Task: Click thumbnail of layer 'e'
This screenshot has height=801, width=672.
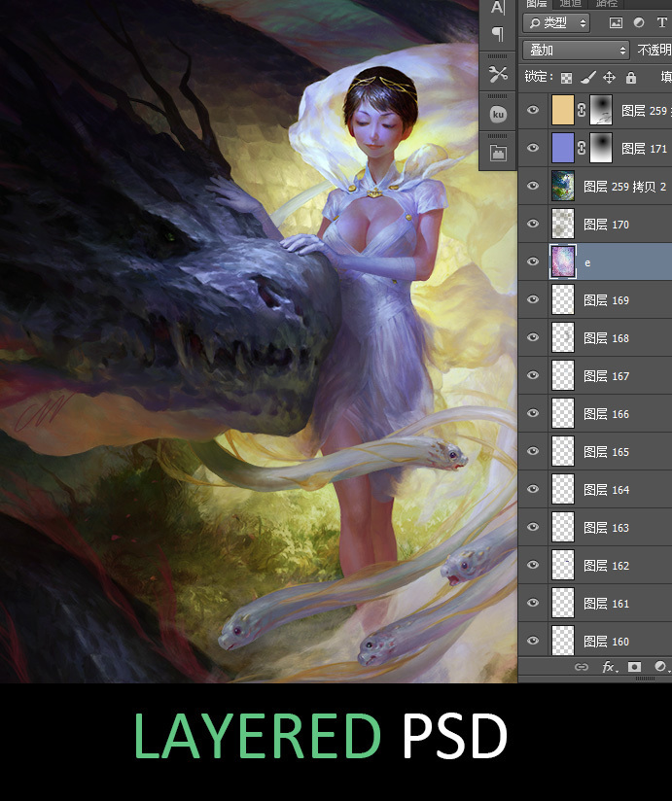Action: pos(563,261)
